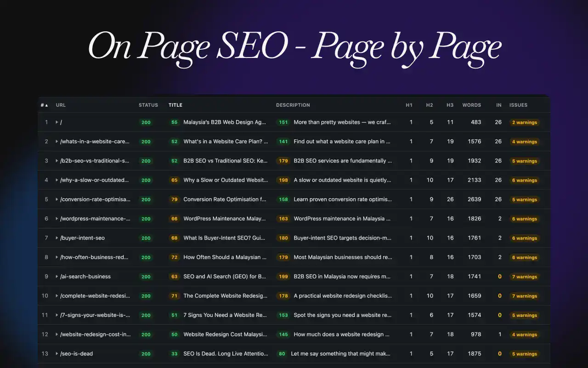Open the /website-redesign-cost-in URL
588x368 pixels.
point(95,334)
